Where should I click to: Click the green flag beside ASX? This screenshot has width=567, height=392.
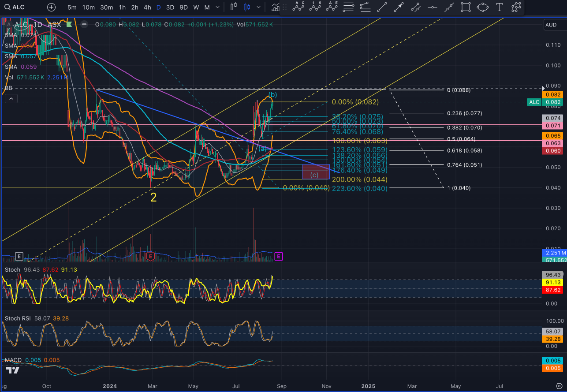coord(69,25)
